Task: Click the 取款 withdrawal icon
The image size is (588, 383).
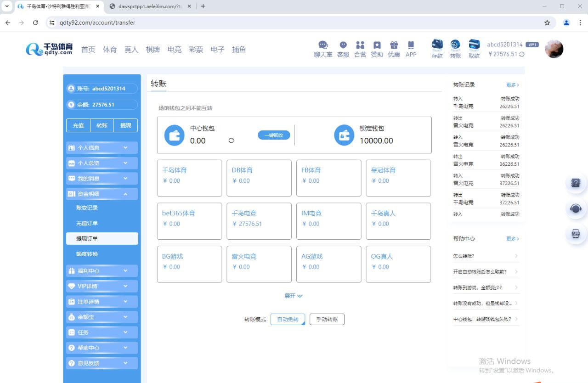Action: [474, 49]
